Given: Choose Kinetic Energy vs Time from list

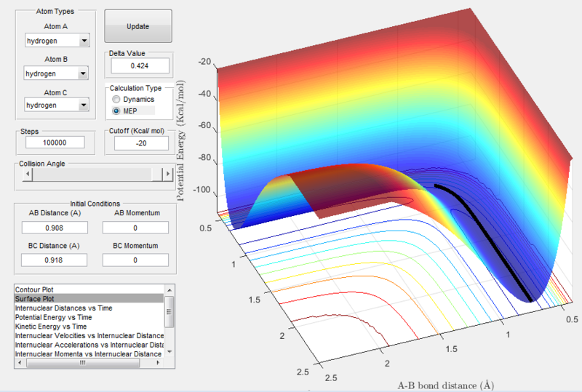Looking at the screenshot, I should [x=49, y=327].
